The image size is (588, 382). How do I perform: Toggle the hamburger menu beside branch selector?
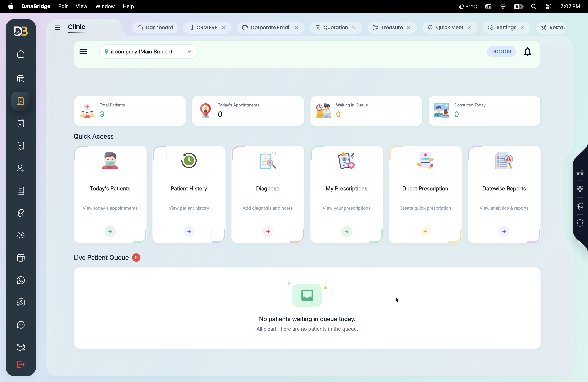point(83,52)
